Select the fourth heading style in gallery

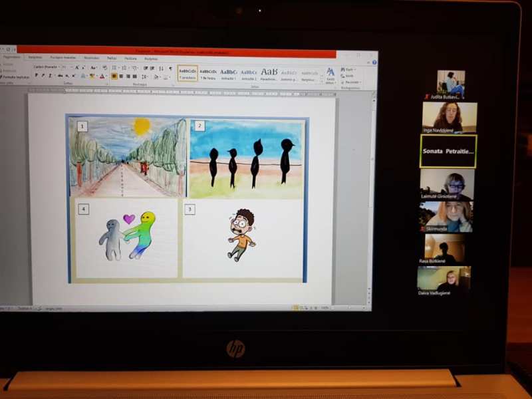[x=249, y=74]
